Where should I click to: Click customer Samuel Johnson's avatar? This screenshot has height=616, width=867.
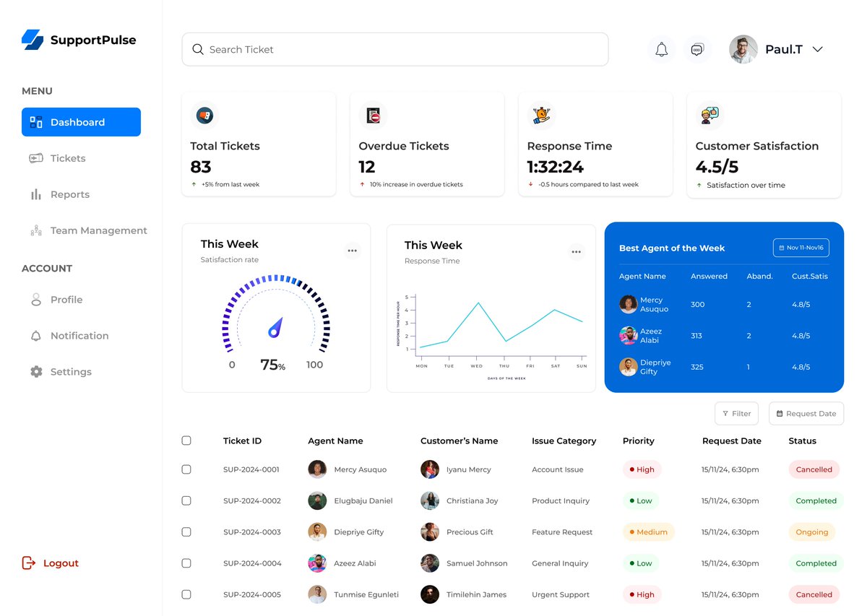pos(430,563)
